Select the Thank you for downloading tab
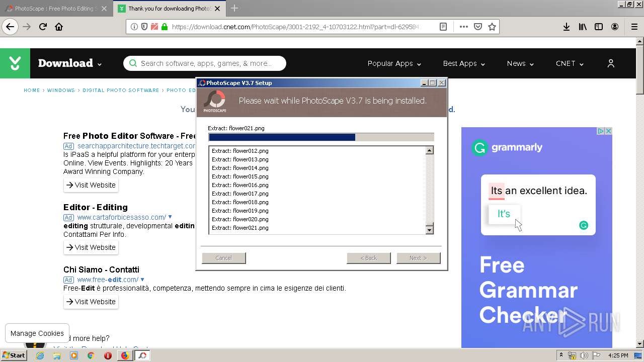The image size is (644, 362). (170, 8)
